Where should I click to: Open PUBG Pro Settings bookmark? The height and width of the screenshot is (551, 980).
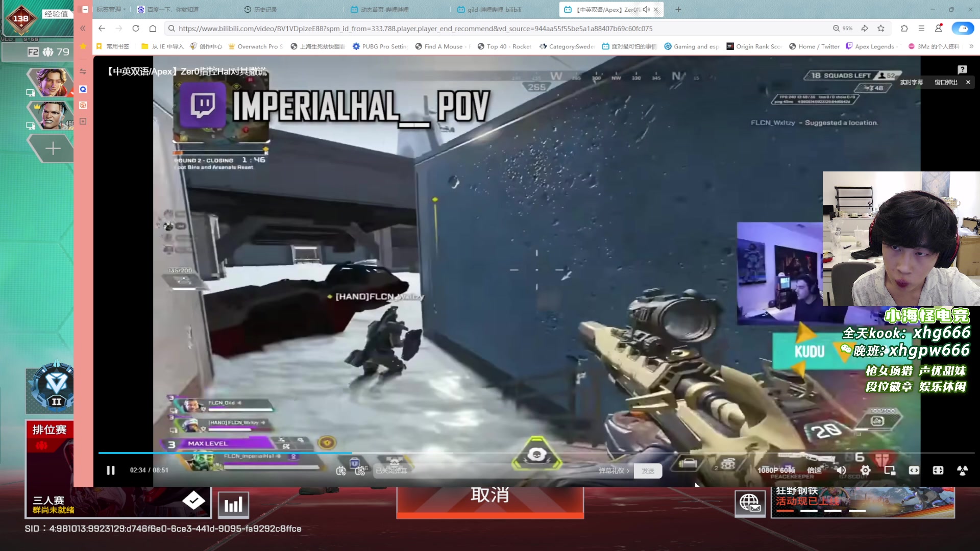tap(380, 46)
